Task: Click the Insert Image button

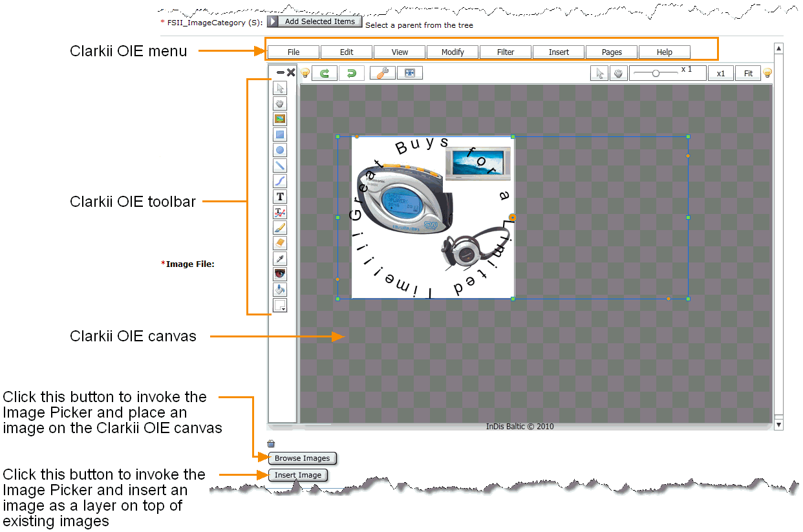Action: click(x=298, y=475)
